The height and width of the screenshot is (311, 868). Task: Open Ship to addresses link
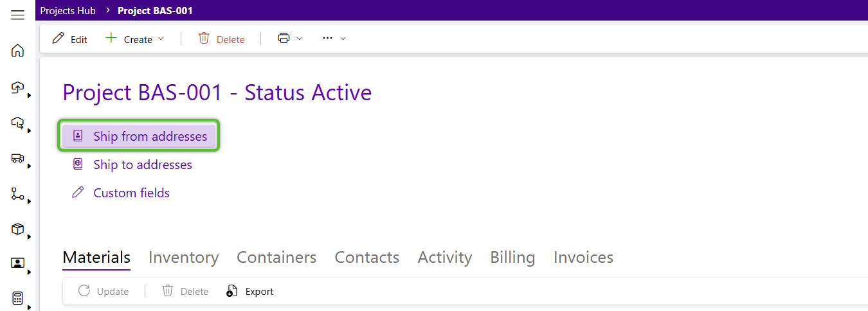click(x=132, y=164)
